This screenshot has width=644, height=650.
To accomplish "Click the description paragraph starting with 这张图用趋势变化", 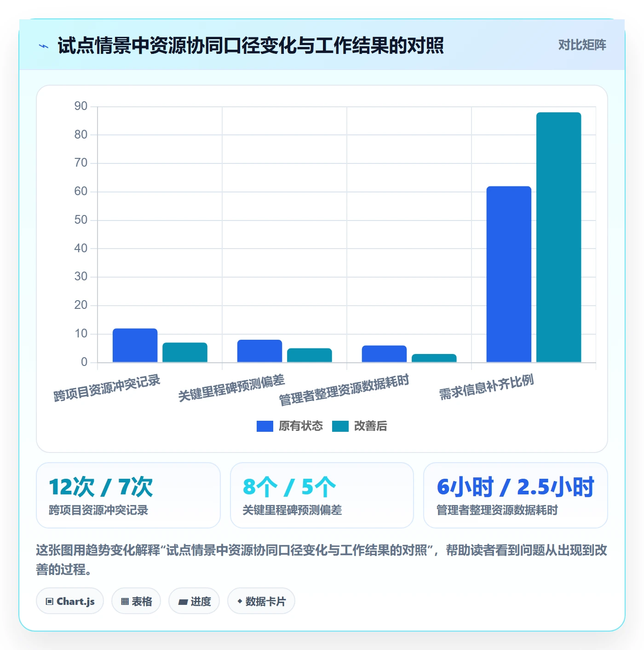I will [322, 560].
